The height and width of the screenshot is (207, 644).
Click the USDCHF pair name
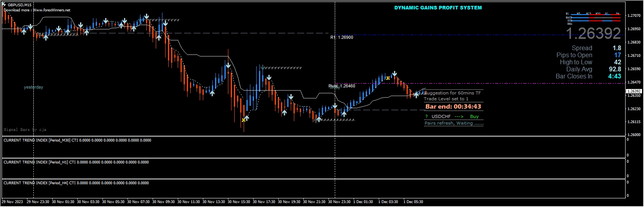coord(441,116)
